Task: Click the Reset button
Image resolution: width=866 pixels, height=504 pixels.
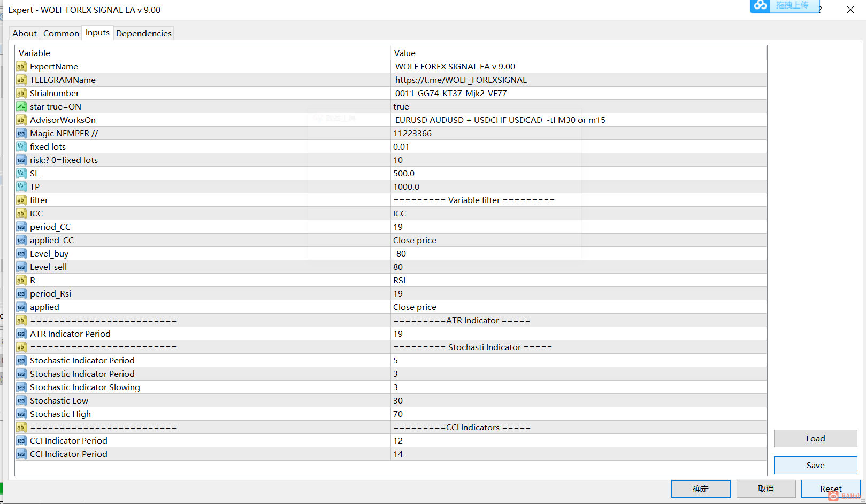Action: [831, 489]
